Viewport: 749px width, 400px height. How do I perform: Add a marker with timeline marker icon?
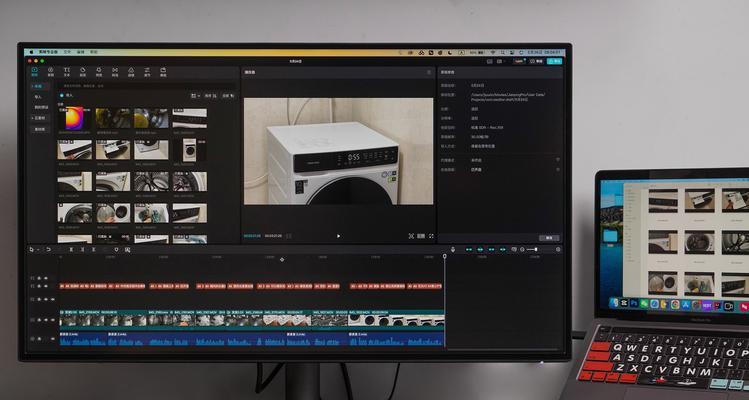click(116, 249)
